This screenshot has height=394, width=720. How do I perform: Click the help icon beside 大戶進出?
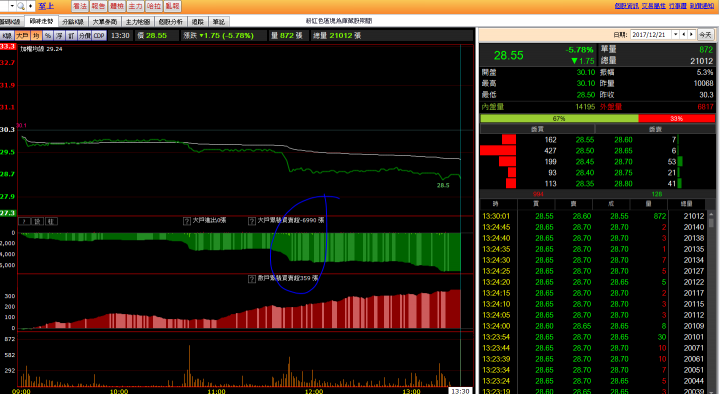click(187, 221)
